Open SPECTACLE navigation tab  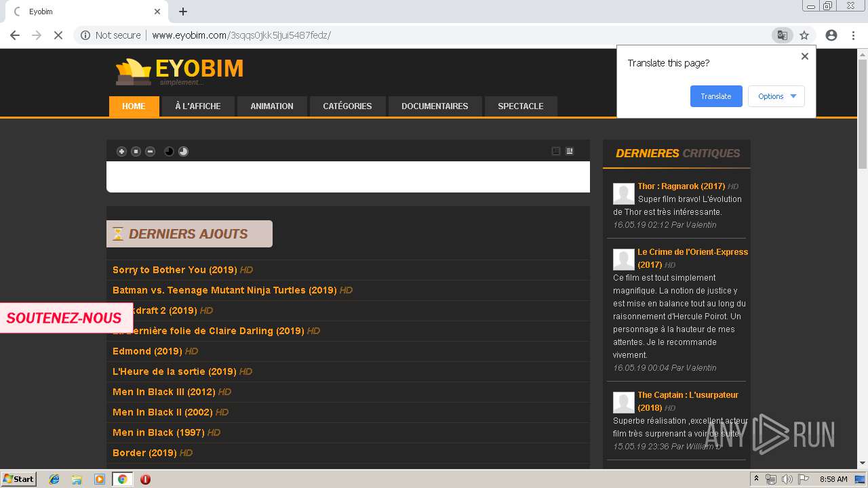click(x=521, y=106)
